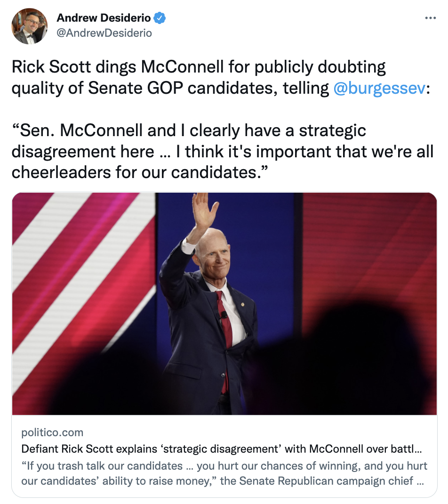This screenshot has height=504, width=448.
Task: Open the tweet's three-dot more menu
Action: click(430, 18)
